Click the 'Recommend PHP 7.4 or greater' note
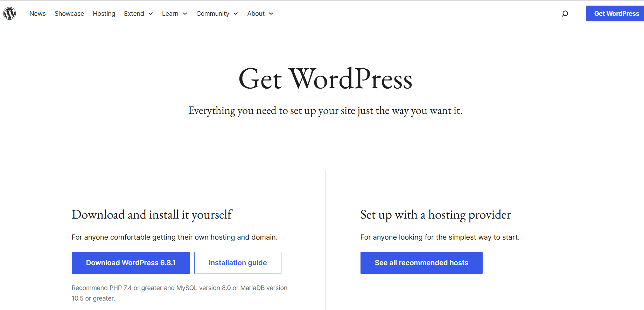644x310 pixels. 180,293
